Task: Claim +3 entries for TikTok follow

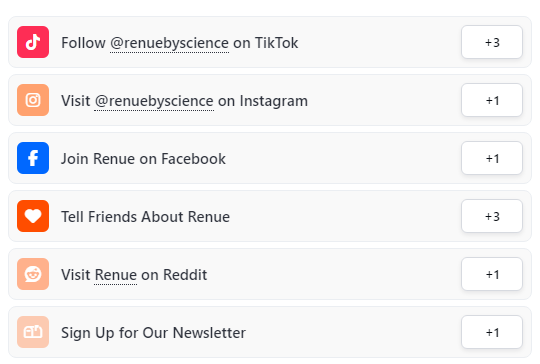Action: pos(492,42)
